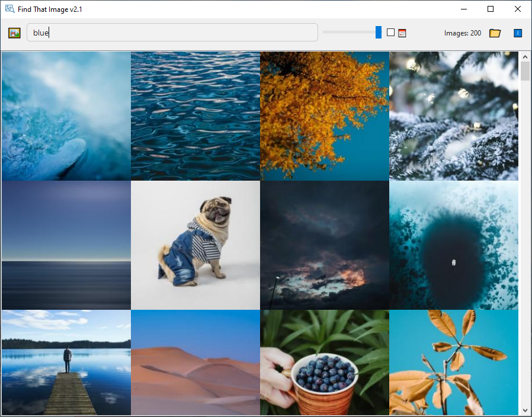This screenshot has height=417, width=532.
Task: Open the man standing on dock thumbnail
Action: tap(66, 363)
